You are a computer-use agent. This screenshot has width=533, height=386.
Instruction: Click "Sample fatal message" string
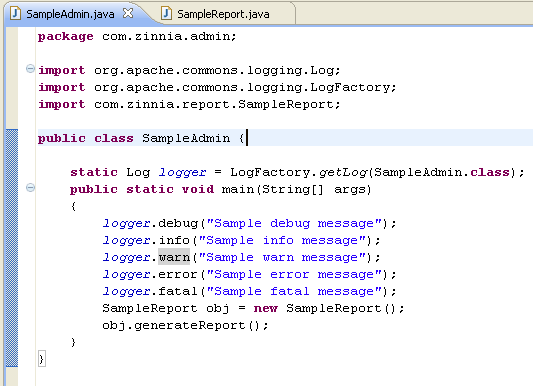click(x=294, y=292)
